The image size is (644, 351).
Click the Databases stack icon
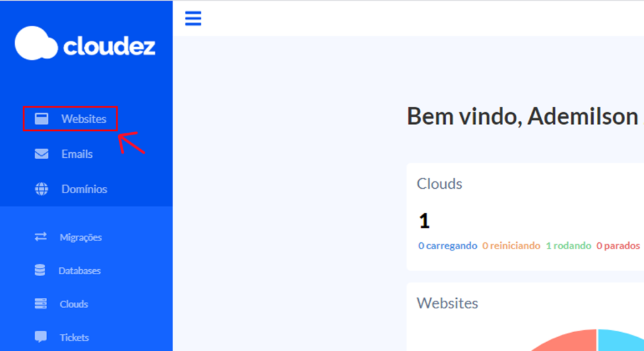coord(40,270)
